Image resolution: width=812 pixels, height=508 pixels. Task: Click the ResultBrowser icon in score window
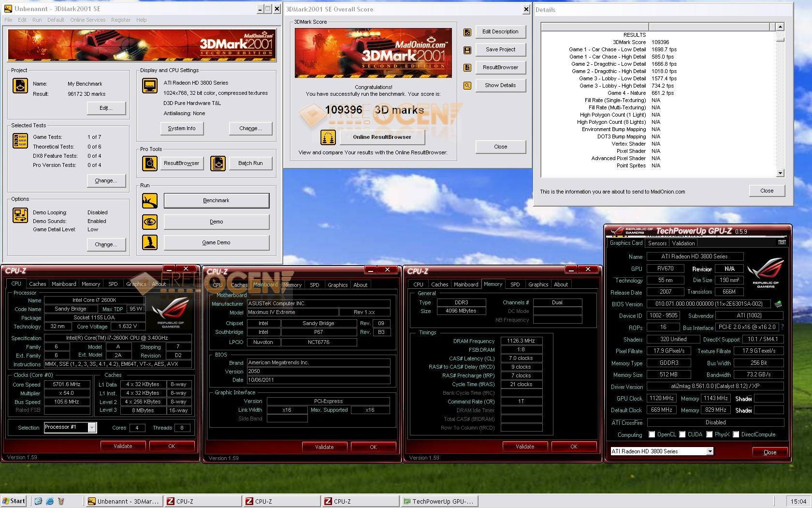pos(467,68)
